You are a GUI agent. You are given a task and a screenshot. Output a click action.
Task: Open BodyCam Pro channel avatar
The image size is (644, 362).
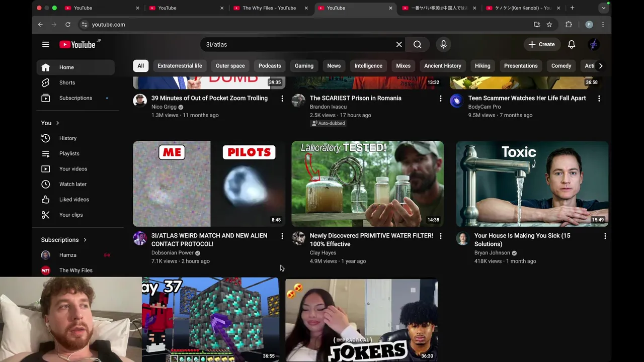[456, 101]
